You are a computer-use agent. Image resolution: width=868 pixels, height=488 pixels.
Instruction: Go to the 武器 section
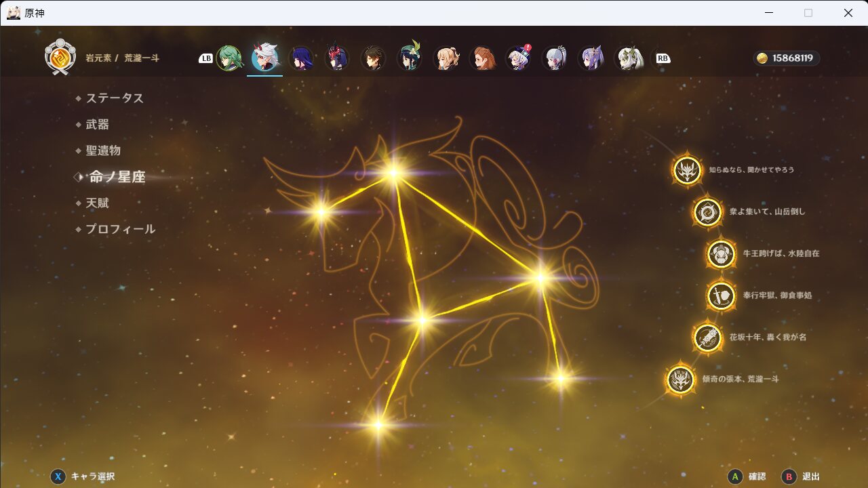click(97, 125)
